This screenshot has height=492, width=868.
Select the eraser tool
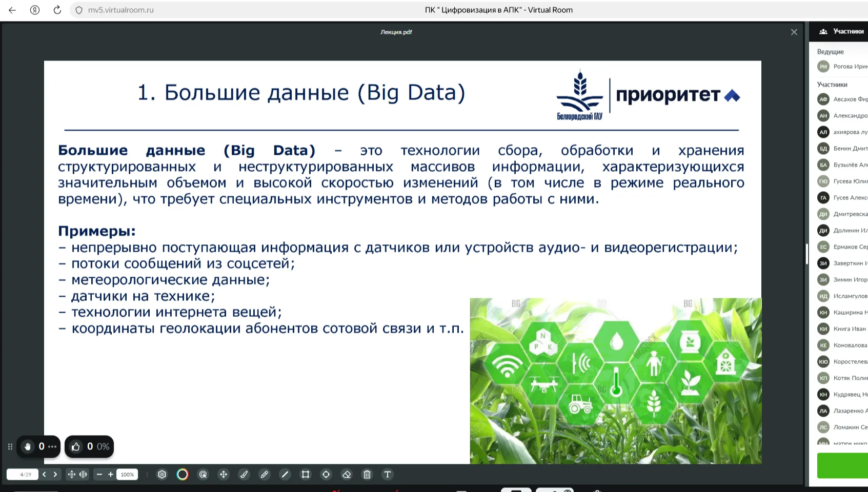(347, 475)
